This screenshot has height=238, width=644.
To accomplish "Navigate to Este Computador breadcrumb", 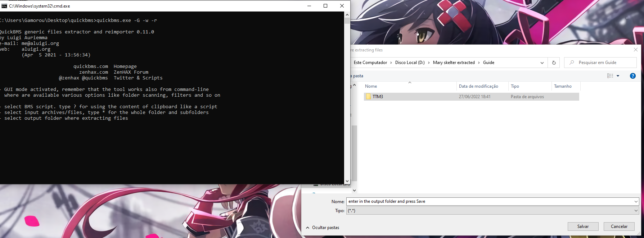I will click(x=370, y=63).
